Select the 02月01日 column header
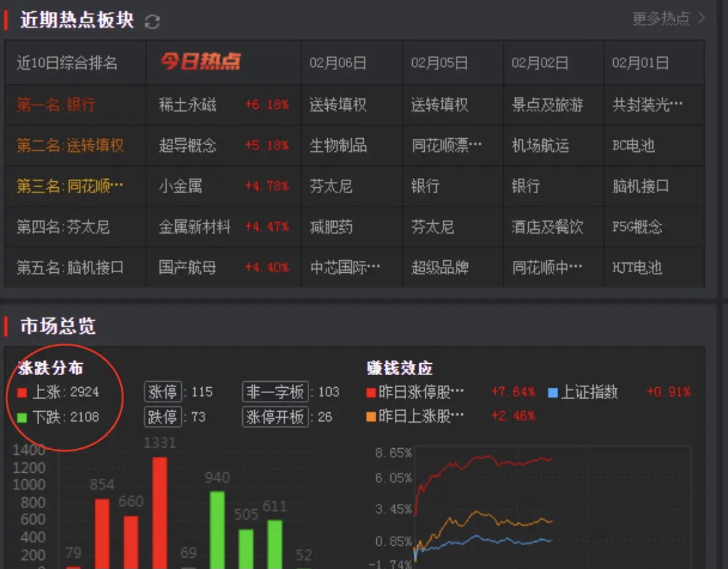 [640, 62]
